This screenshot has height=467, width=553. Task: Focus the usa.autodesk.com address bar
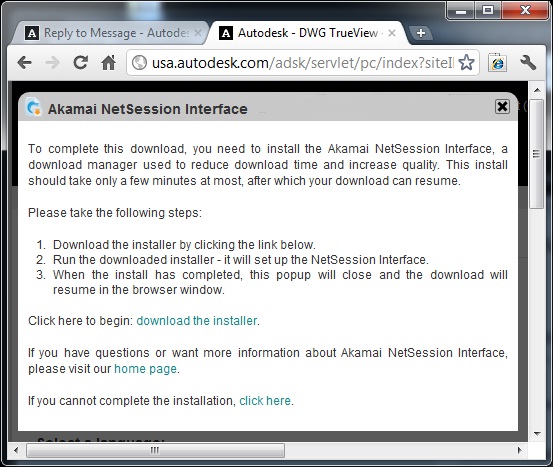tap(303, 63)
